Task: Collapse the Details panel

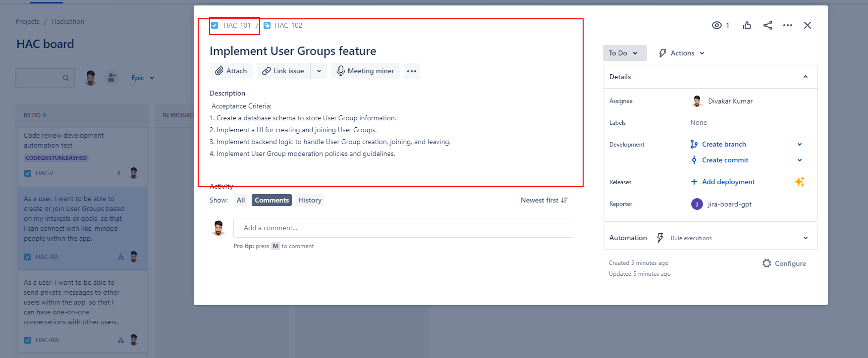Action: coord(806,77)
